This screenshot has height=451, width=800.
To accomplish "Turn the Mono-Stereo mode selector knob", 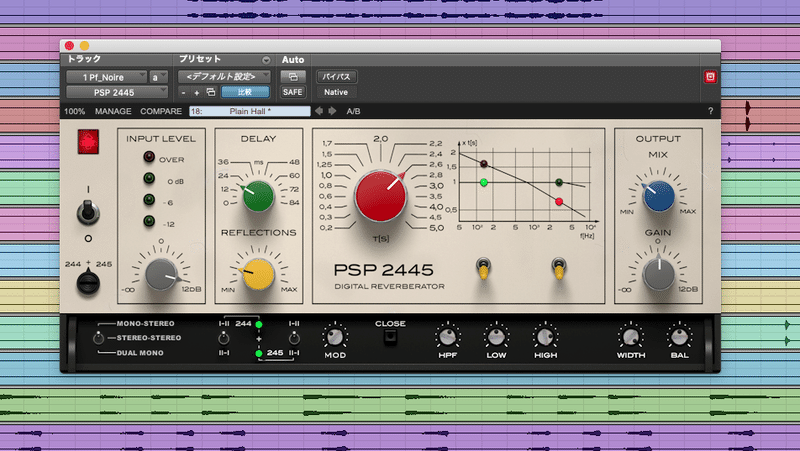I will (x=98, y=338).
